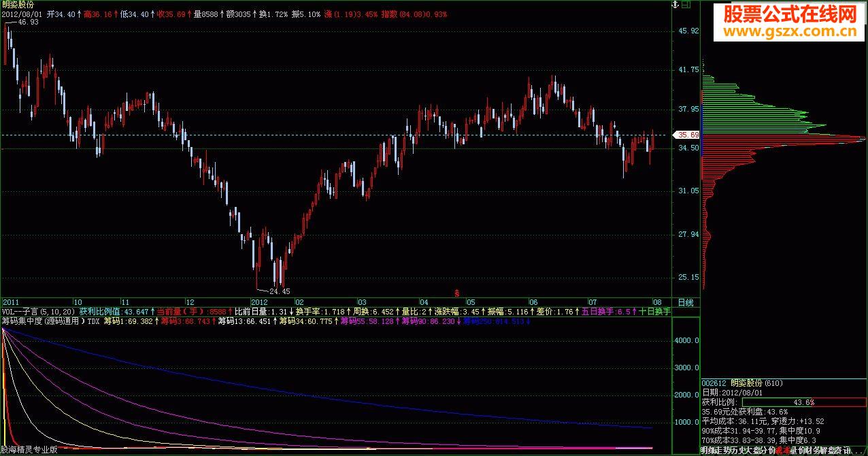Open the 分价 tab

point(768,450)
